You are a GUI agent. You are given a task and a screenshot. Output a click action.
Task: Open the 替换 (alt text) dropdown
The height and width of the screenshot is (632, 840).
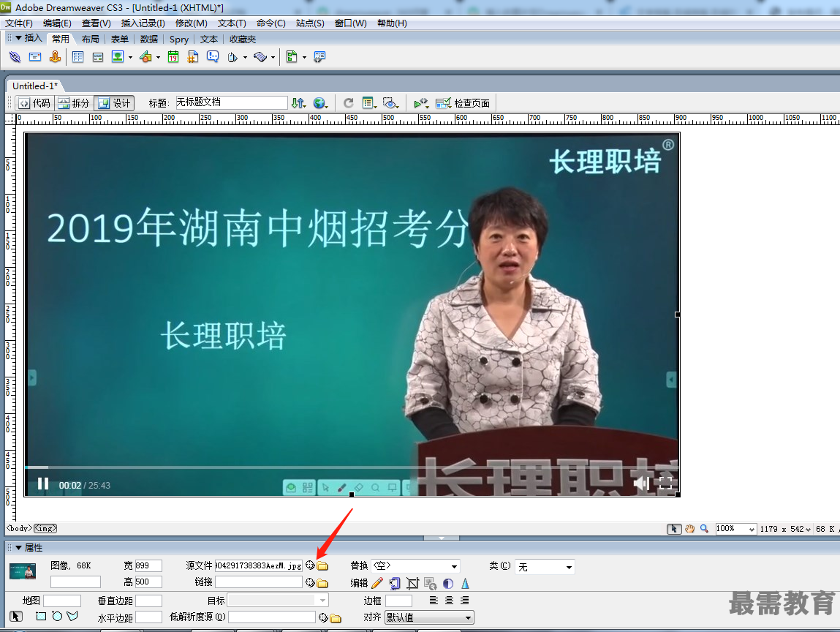(454, 566)
